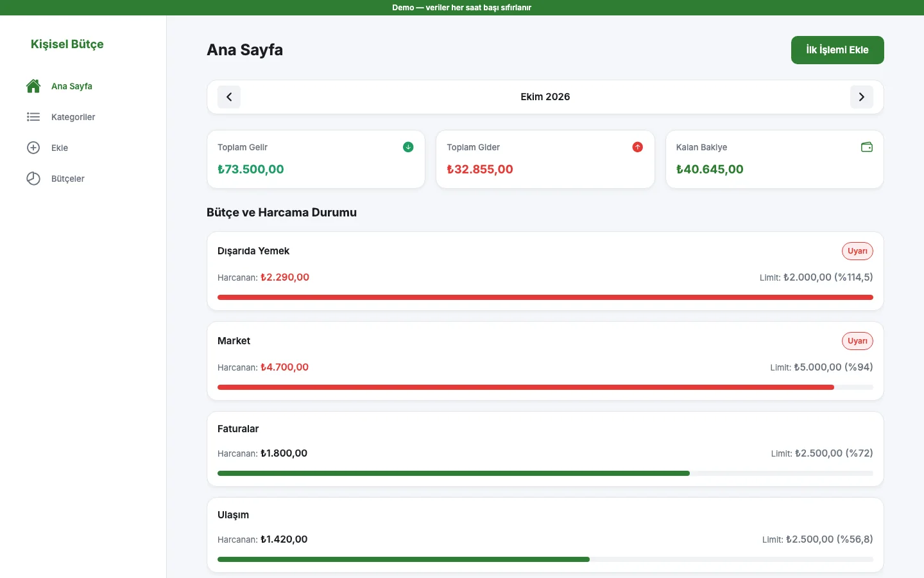This screenshot has height=578, width=924.
Task: Click the Kişisel Bütçe logo link
Action: click(67, 44)
